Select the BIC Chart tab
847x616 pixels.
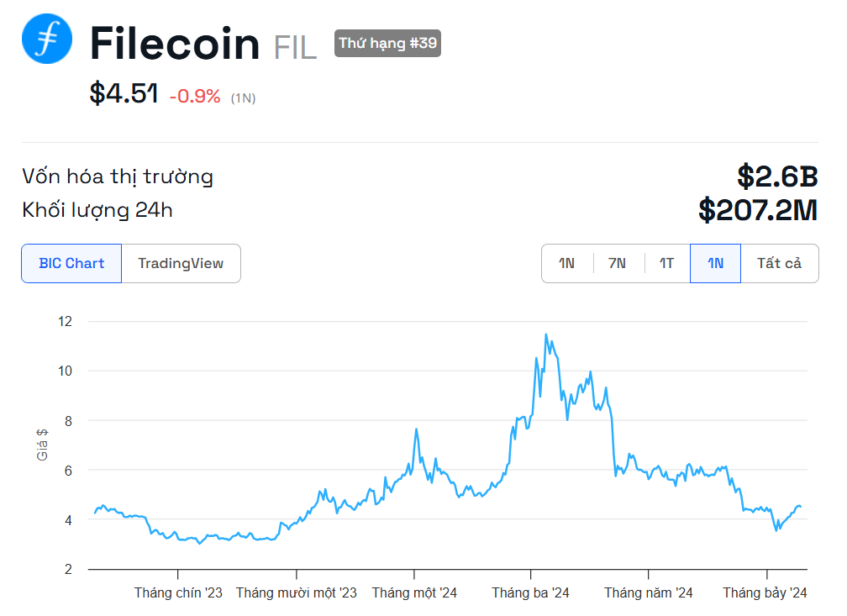(71, 263)
